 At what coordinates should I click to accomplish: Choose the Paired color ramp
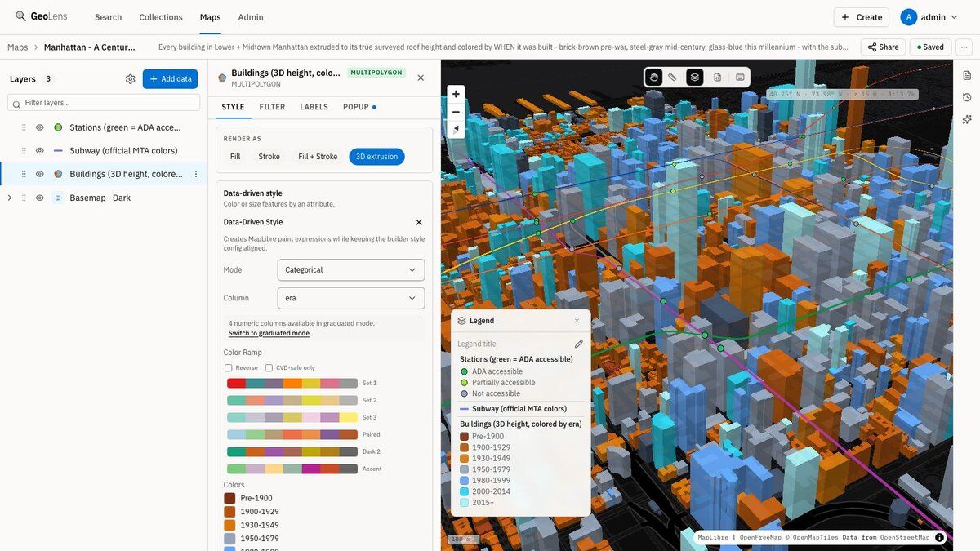point(292,434)
